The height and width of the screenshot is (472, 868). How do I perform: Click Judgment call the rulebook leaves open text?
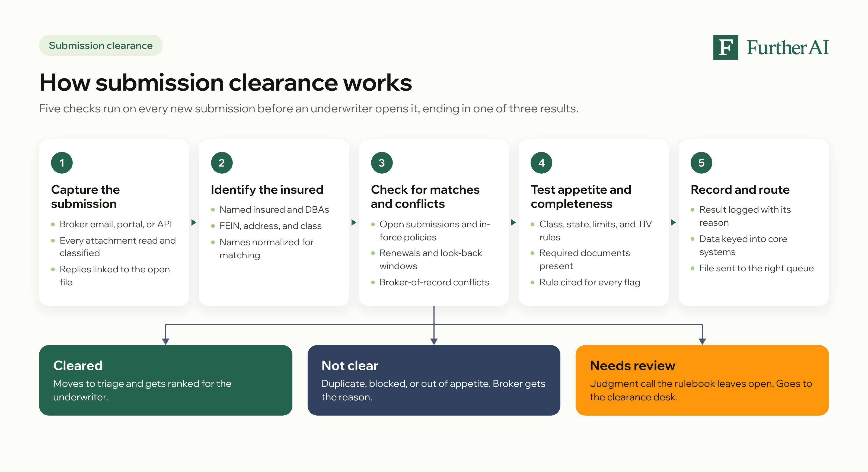point(701,390)
